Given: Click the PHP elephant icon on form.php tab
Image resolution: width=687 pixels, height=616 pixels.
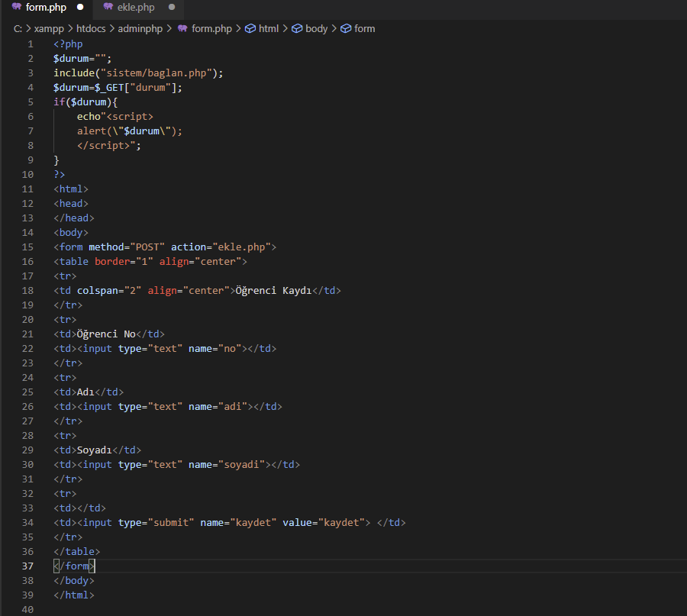Looking at the screenshot, I should (17, 7).
